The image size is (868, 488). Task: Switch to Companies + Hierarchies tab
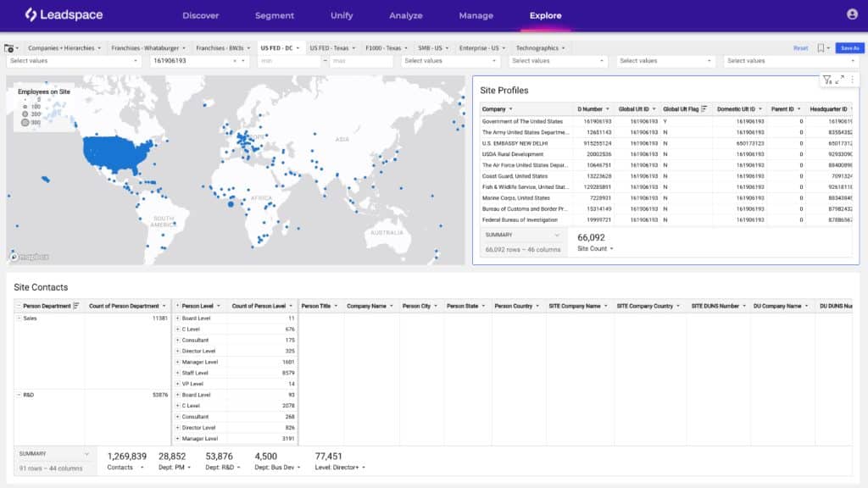tap(61, 48)
